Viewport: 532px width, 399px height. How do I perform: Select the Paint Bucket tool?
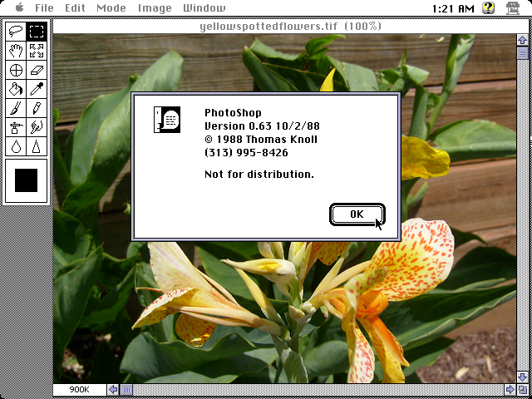coord(16,90)
